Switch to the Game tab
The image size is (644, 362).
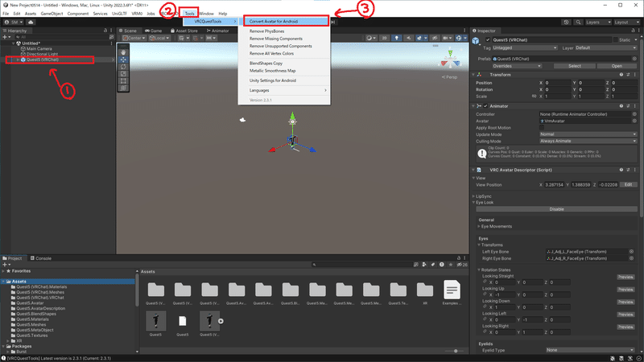click(x=153, y=31)
